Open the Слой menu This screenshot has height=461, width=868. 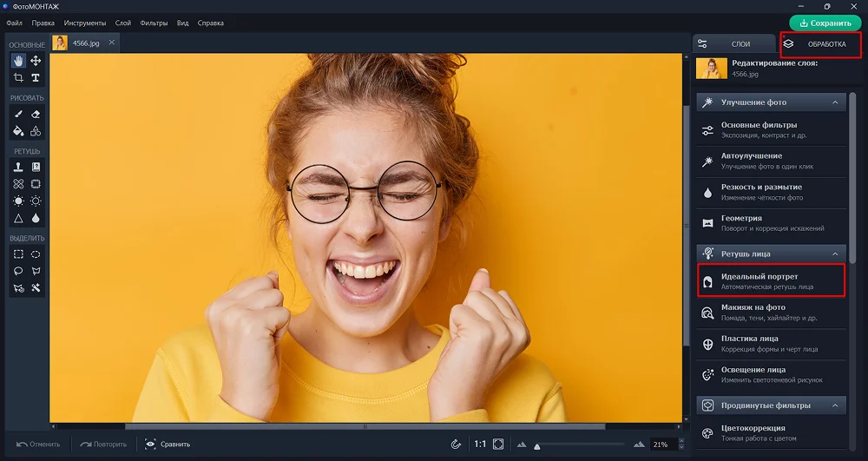(x=123, y=23)
